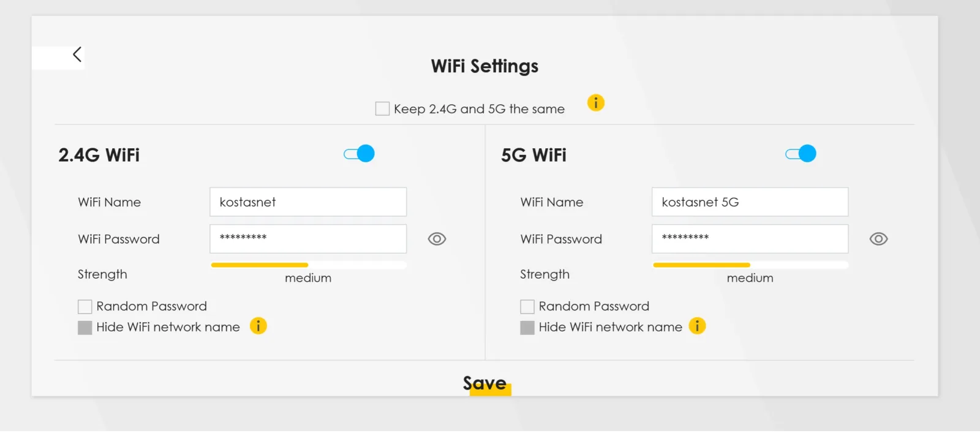Toggle the 2.4G WiFi switch off
The image size is (980, 433).
click(x=359, y=153)
